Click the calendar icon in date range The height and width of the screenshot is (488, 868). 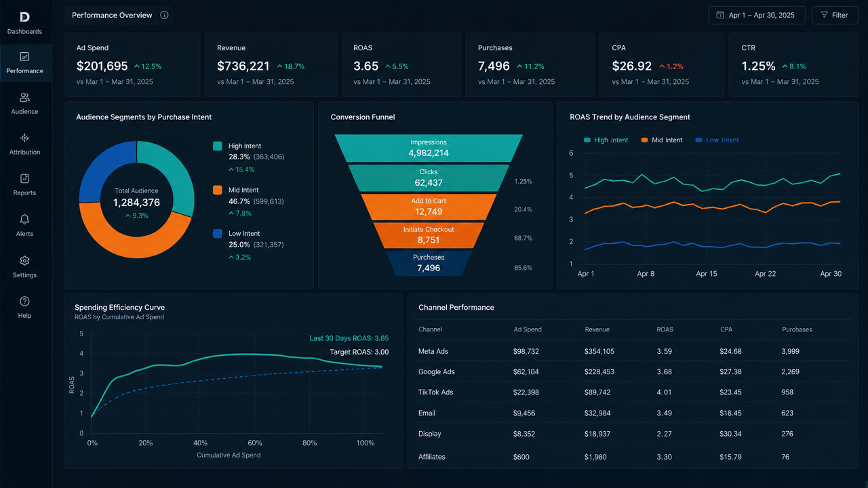pyautogui.click(x=720, y=15)
